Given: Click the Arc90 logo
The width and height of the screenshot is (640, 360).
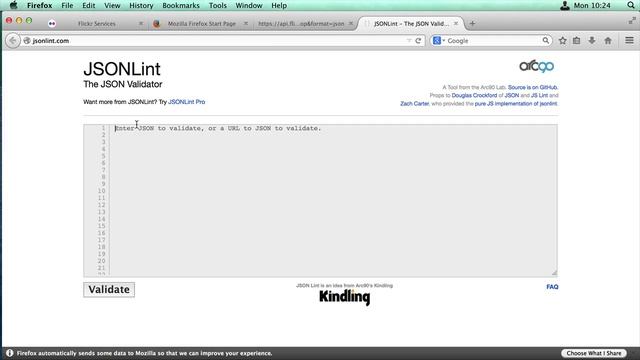Looking at the screenshot, I should pyautogui.click(x=536, y=66).
